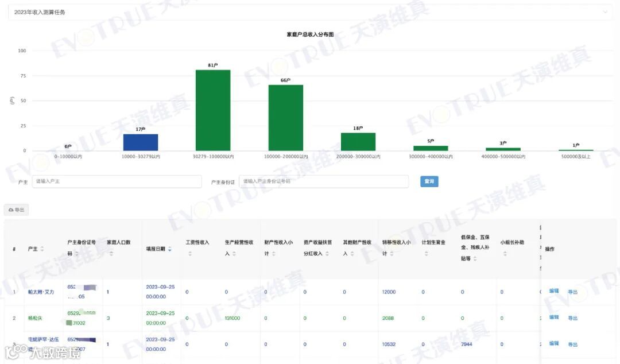Sort by 小组长补助 column sort icon

pos(505,254)
